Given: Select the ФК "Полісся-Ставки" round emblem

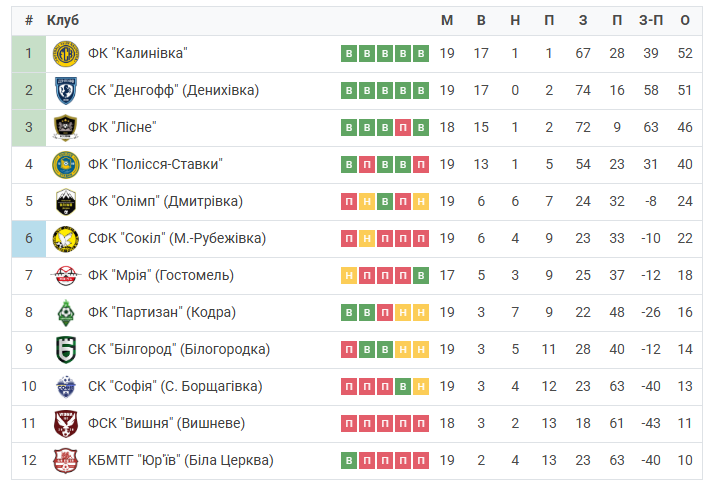Looking at the screenshot, I should pos(66,165).
